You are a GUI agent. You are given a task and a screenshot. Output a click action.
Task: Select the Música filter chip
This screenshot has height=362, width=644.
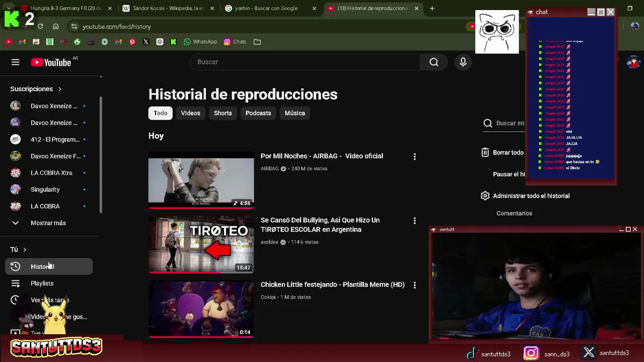tap(295, 113)
